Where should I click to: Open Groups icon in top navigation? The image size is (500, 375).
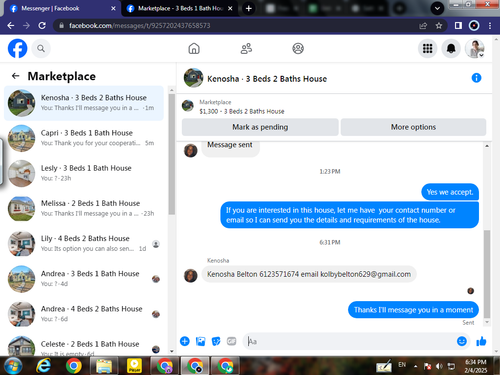tap(298, 49)
